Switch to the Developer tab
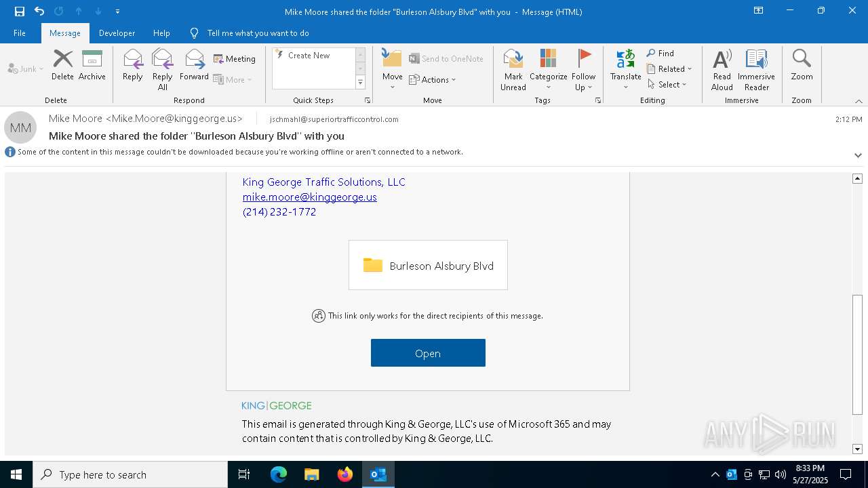The image size is (868, 488). 117,33
